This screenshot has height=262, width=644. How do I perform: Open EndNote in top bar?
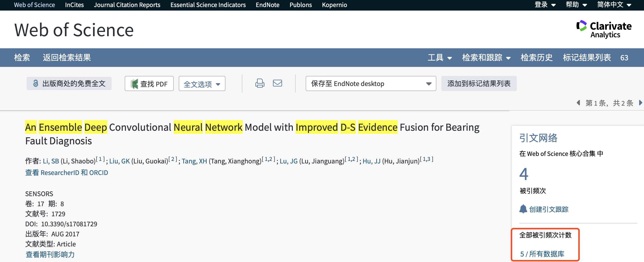(267, 5)
